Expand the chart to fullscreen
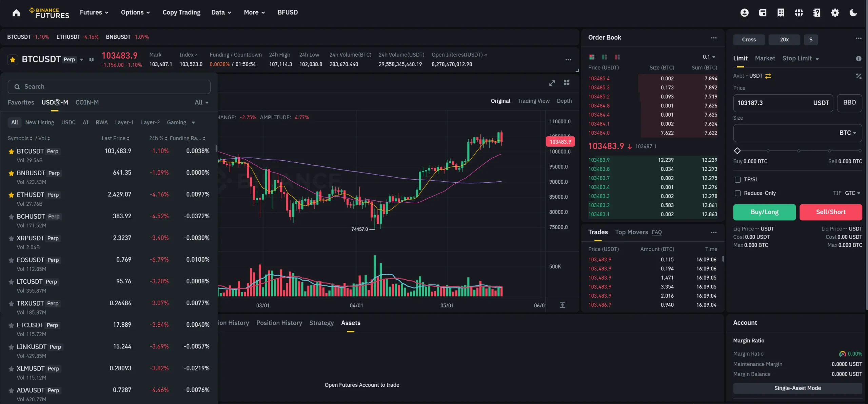868x404 pixels. [552, 83]
